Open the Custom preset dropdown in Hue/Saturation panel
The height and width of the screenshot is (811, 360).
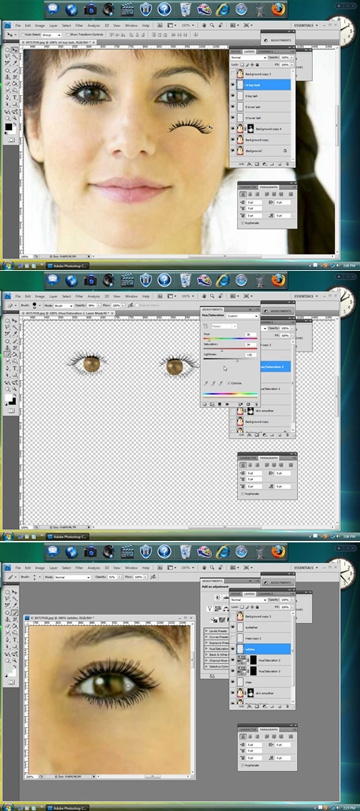point(242,316)
